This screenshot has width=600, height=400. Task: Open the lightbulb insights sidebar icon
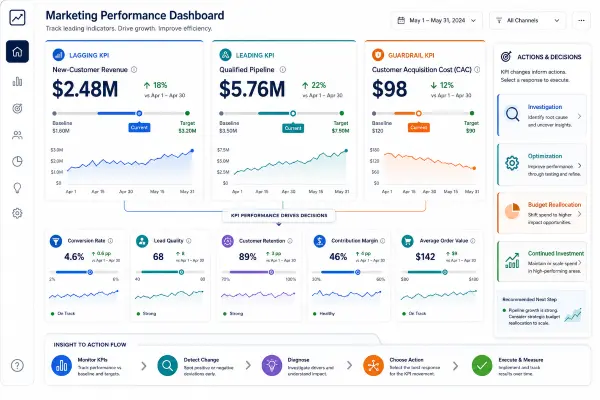pyautogui.click(x=17, y=188)
